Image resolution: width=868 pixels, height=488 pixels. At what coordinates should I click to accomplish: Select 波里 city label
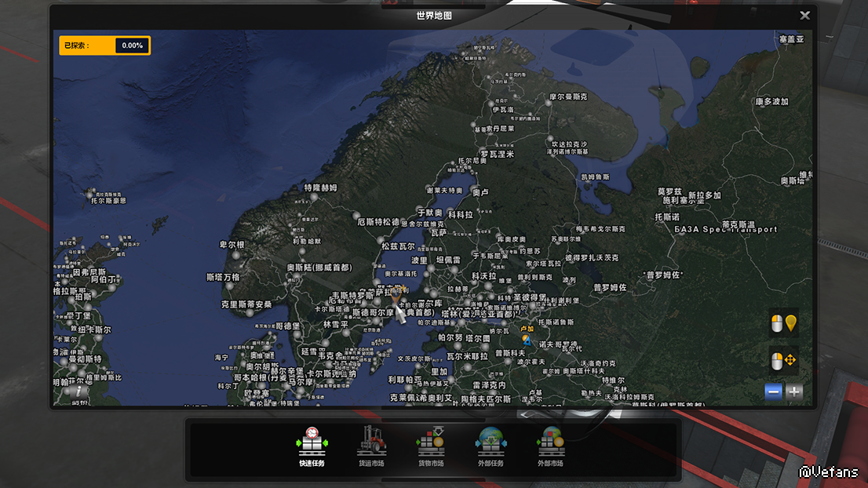(419, 260)
